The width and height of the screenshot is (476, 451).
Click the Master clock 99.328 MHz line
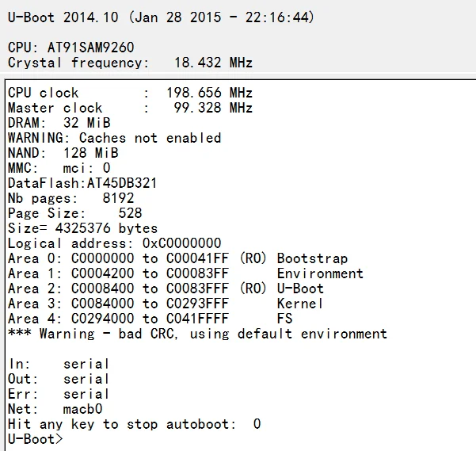(x=130, y=108)
